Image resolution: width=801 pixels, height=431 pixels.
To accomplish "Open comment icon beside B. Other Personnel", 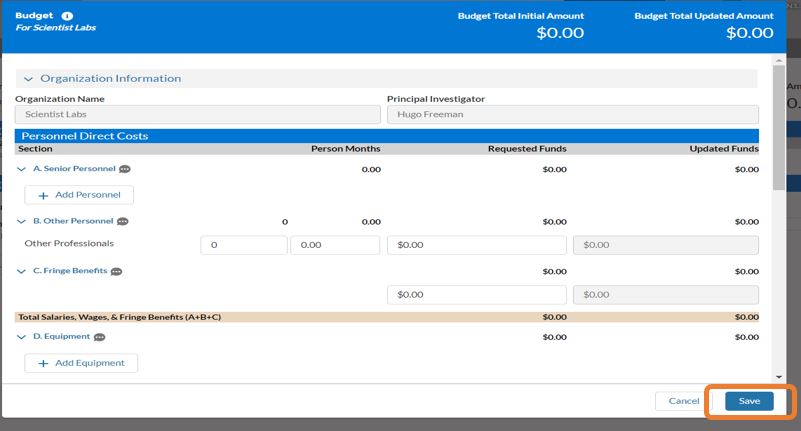I will pyautogui.click(x=123, y=221).
